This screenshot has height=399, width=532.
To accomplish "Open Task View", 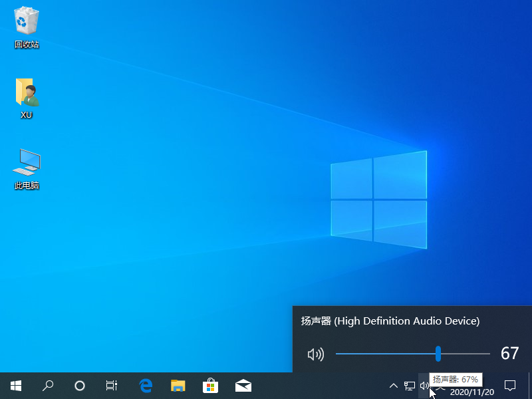I will click(x=111, y=386).
